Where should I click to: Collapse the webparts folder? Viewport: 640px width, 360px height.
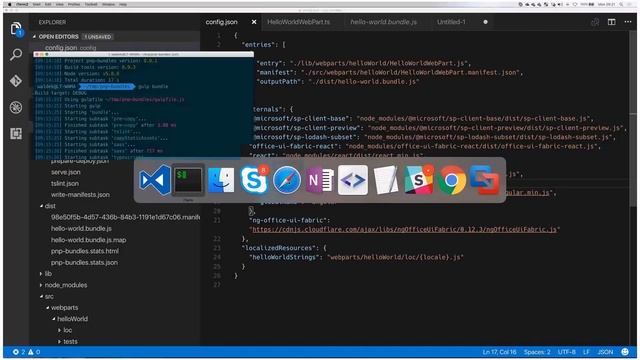pos(47,307)
